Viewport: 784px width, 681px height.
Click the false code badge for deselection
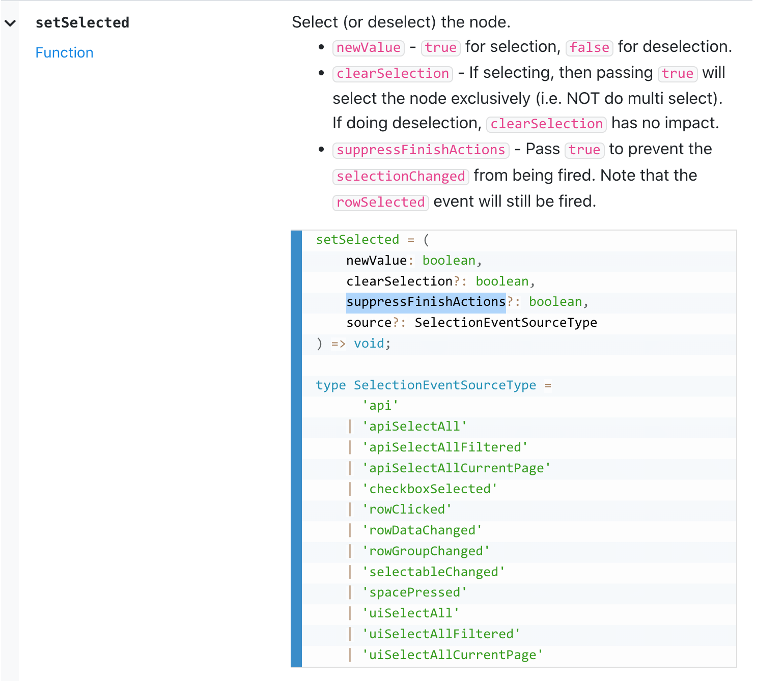pyautogui.click(x=589, y=47)
